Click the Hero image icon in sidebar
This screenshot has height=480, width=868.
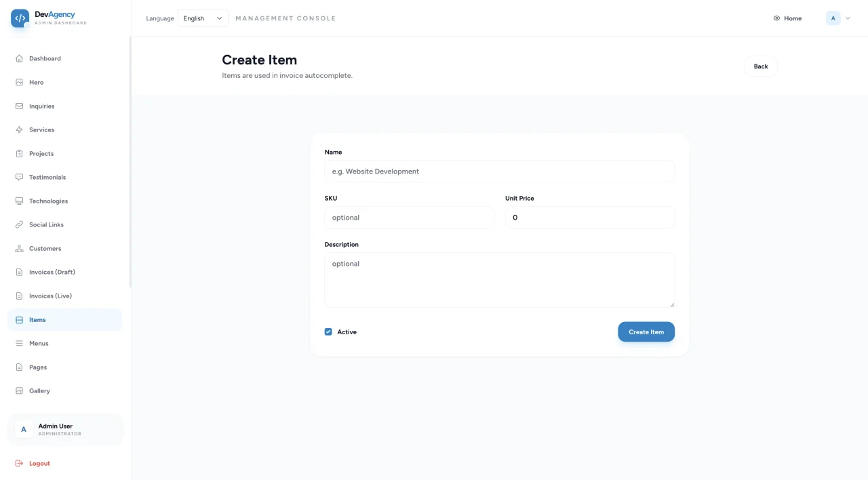tap(19, 82)
